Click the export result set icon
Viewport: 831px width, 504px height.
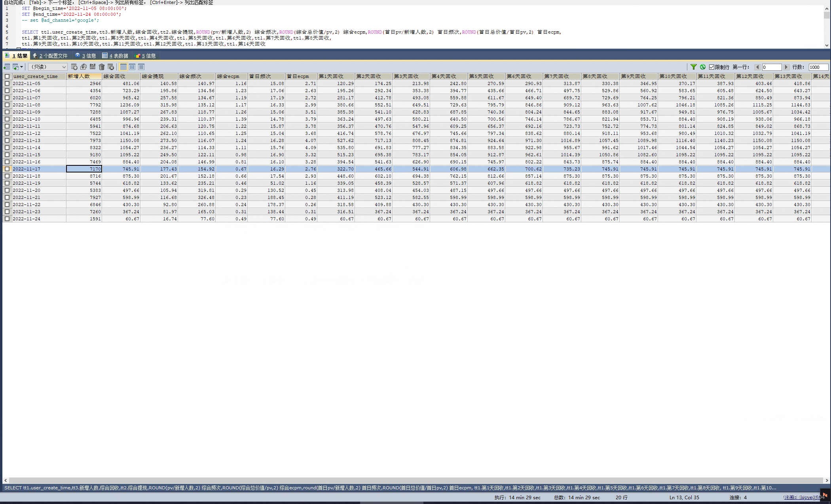pos(7,67)
